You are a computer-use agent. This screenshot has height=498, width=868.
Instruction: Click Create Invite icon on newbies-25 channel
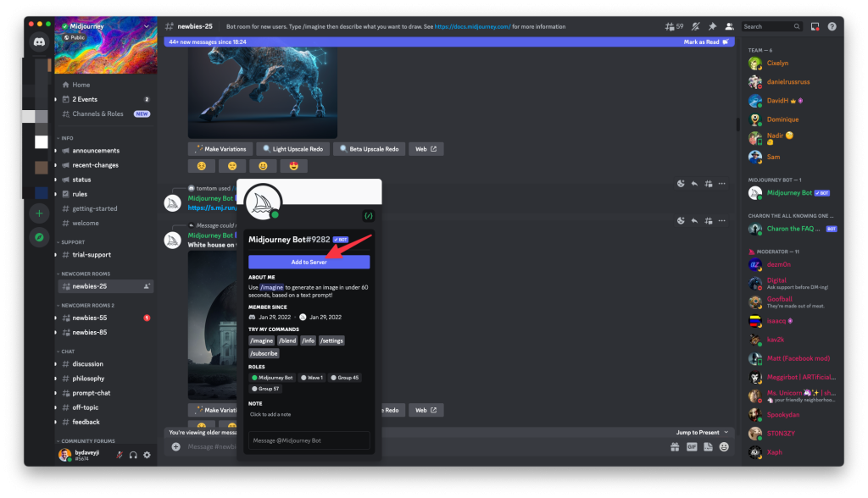click(x=147, y=286)
